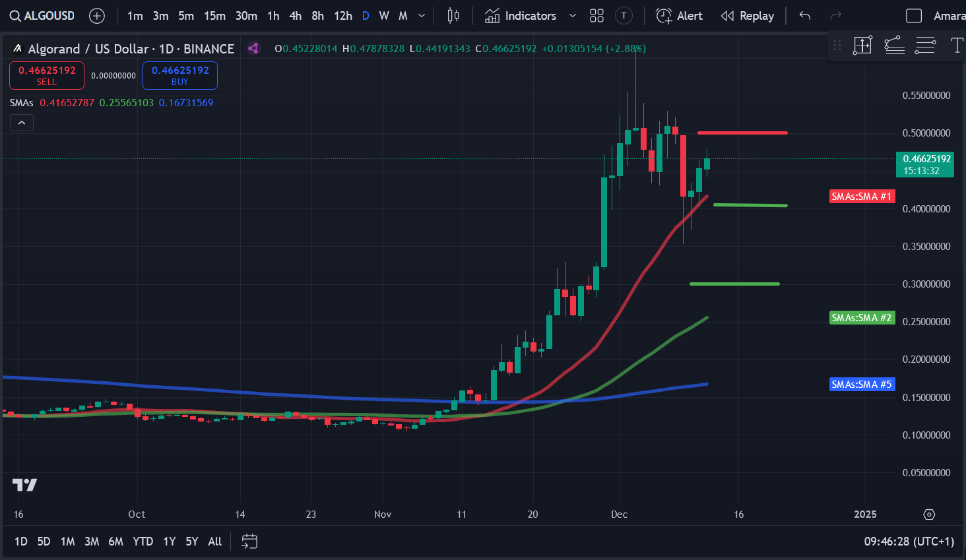Expand the timeframe interval dropdown

422,16
